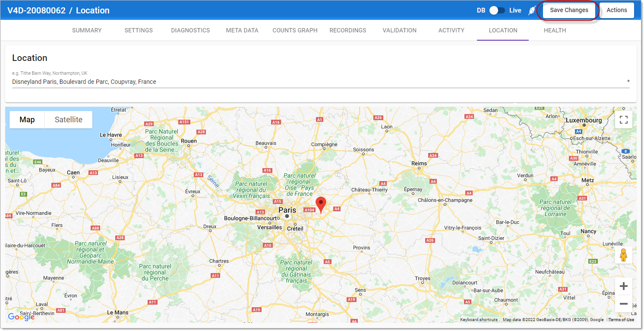This screenshot has width=644, height=331.
Task: Click the Troyes city label
Action: (x=423, y=279)
